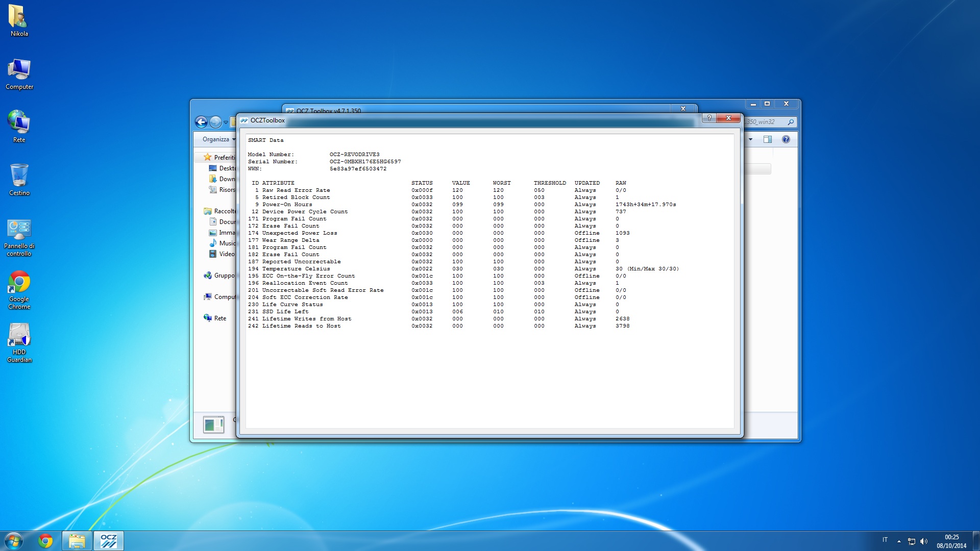Viewport: 980px width, 551px height.
Task: Open the clock showing 00:25
Action: tap(951, 541)
